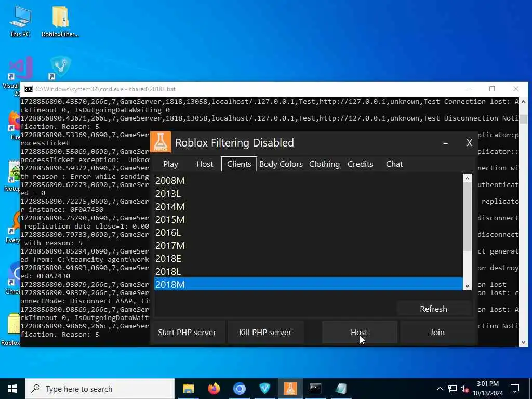Open the blue shield app in taskbar
The height and width of the screenshot is (399, 532).
(264, 389)
